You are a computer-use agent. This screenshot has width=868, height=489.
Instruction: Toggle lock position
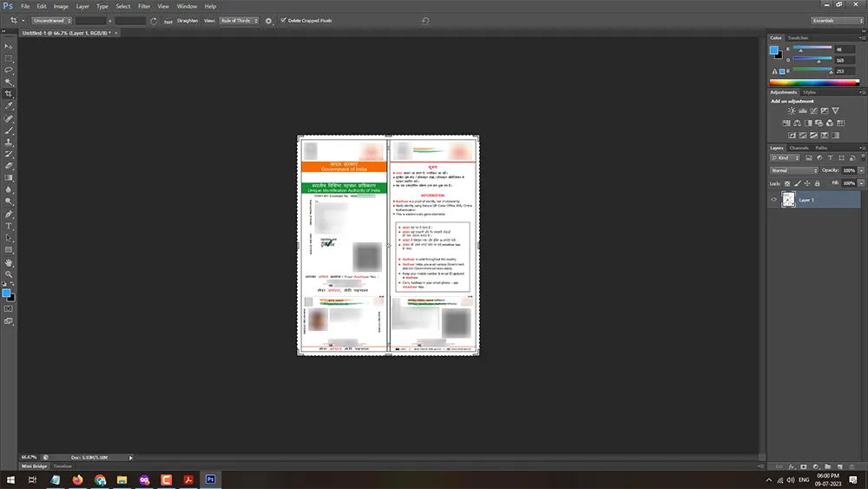pos(807,183)
